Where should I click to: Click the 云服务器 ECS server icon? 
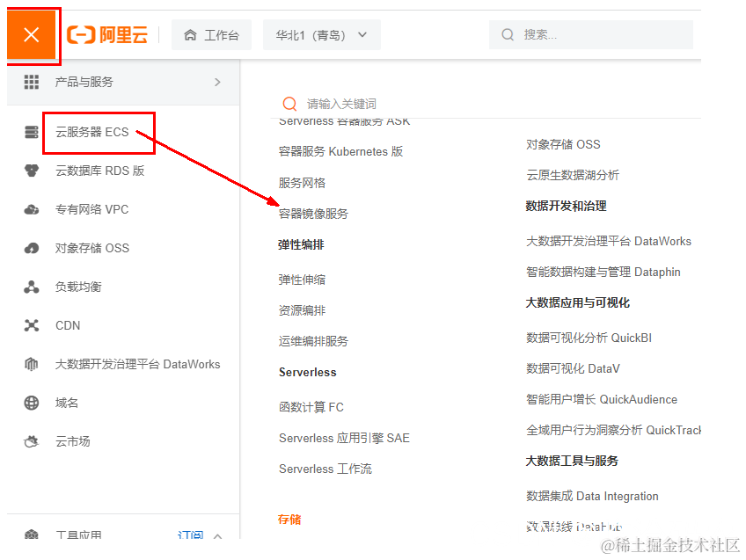coord(32,132)
